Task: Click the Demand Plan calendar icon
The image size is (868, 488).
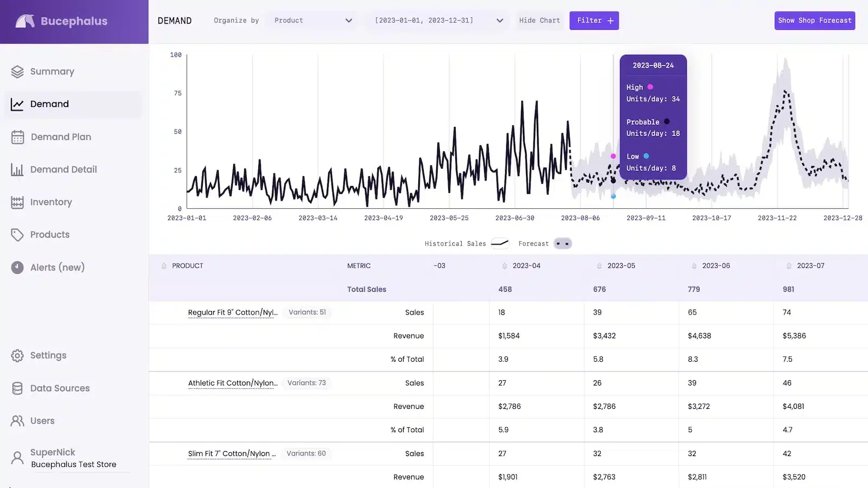Action: pyautogui.click(x=17, y=137)
